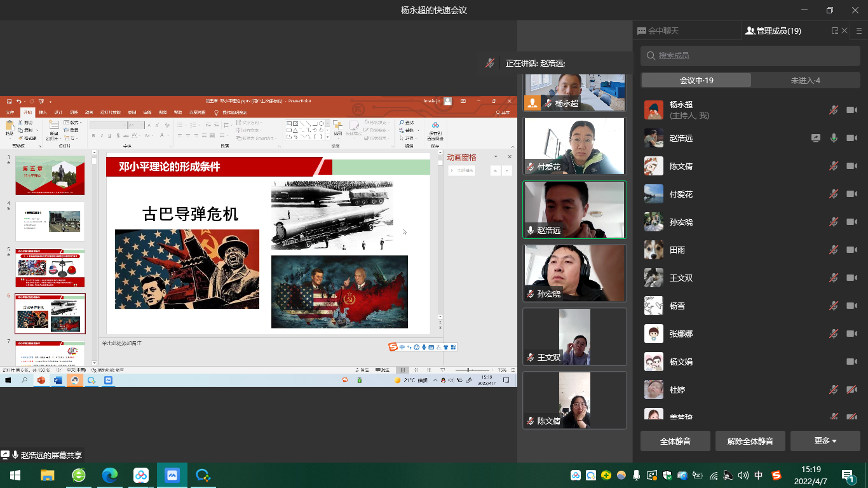The height and width of the screenshot is (488, 868).
Task: Open File Explorer from the taskbar
Action: pos(48,475)
